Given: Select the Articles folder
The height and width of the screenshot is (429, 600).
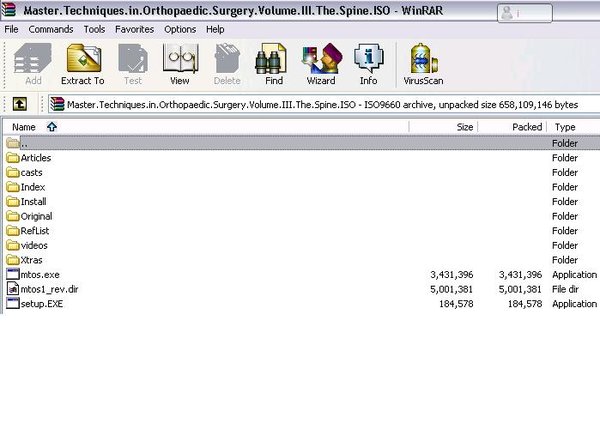Looking at the screenshot, I should click(35, 158).
